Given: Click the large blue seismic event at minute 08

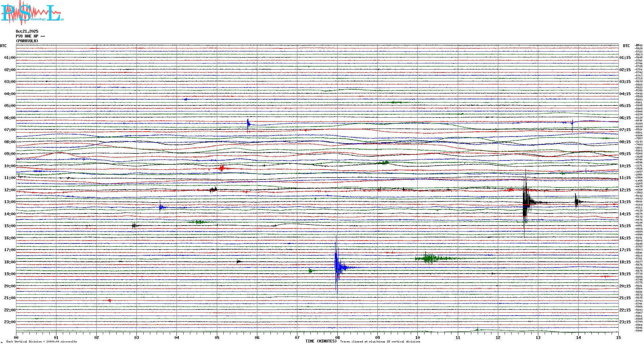Looking at the screenshot, I should coord(337,267).
